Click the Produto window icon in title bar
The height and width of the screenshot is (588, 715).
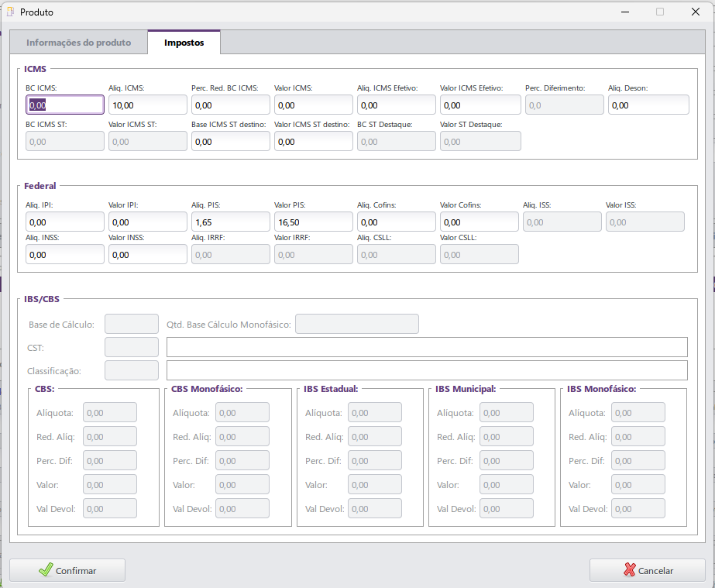coord(11,12)
